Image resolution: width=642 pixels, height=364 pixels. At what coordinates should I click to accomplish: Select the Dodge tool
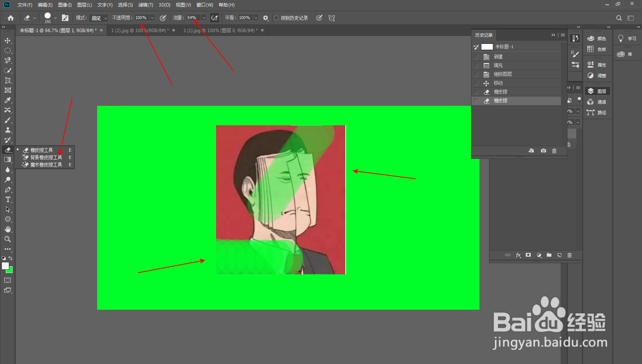[8, 180]
